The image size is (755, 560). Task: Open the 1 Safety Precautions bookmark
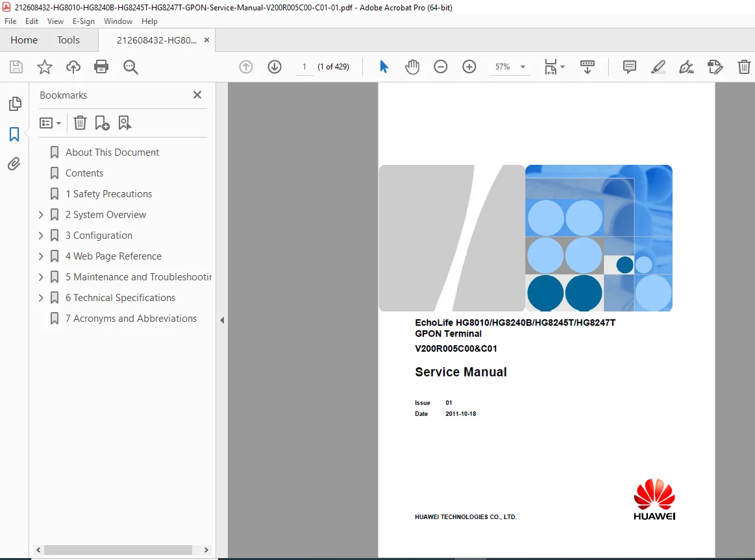[109, 194]
